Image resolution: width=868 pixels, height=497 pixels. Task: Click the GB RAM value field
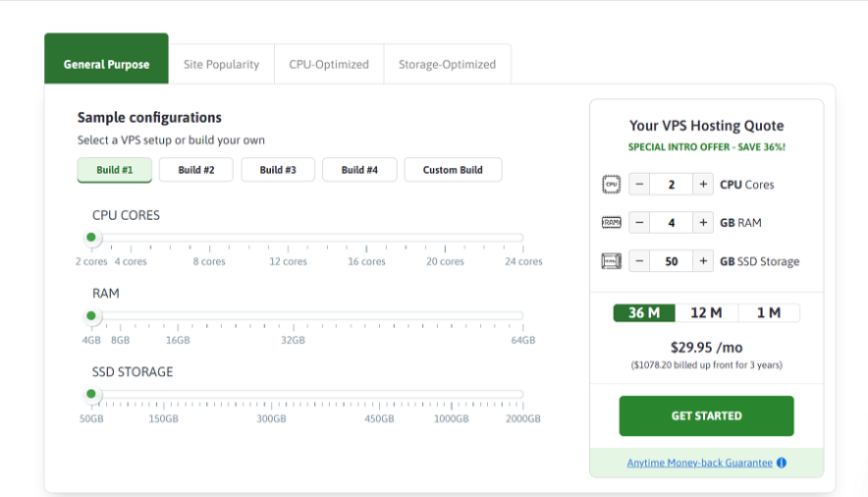(672, 223)
